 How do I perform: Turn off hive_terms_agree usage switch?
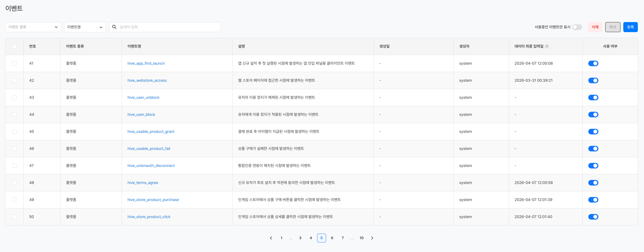(x=593, y=183)
